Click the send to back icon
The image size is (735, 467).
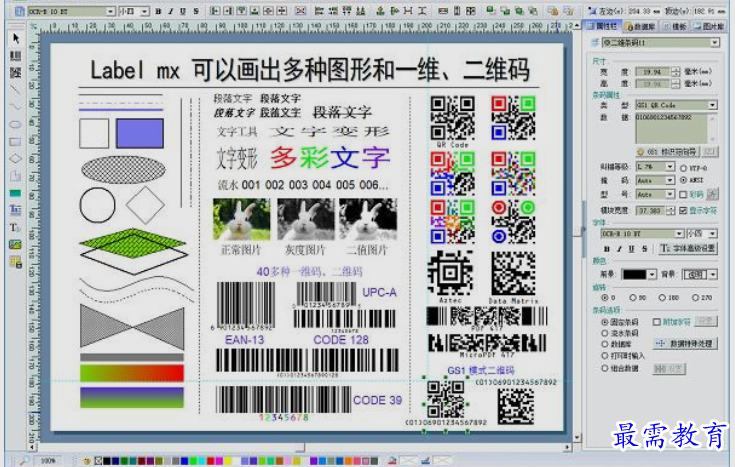pyautogui.click(x=504, y=10)
